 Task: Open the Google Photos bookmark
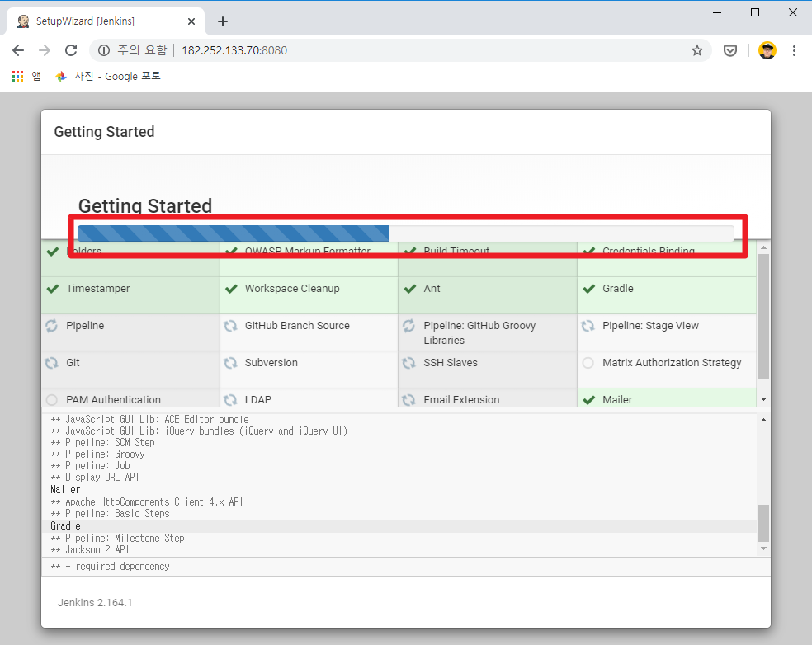(x=108, y=76)
